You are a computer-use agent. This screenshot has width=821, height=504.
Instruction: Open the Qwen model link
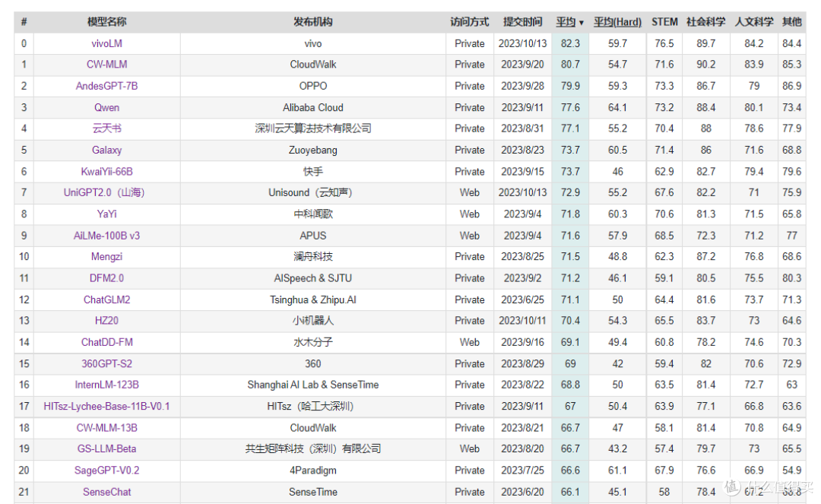[107, 107]
